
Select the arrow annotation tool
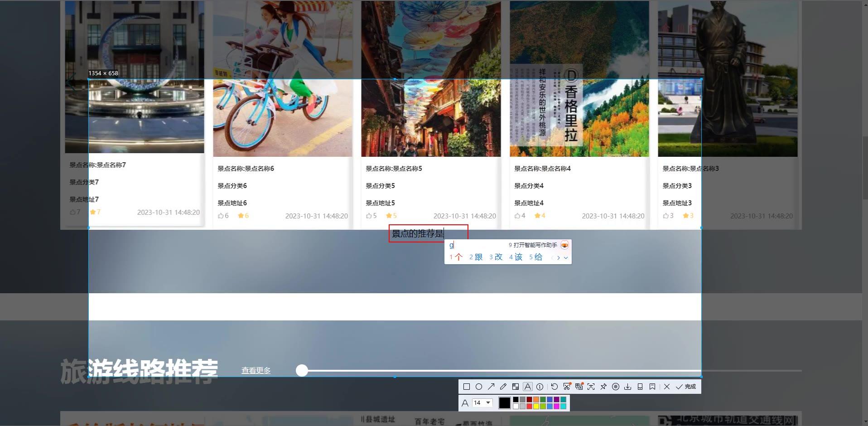point(491,387)
